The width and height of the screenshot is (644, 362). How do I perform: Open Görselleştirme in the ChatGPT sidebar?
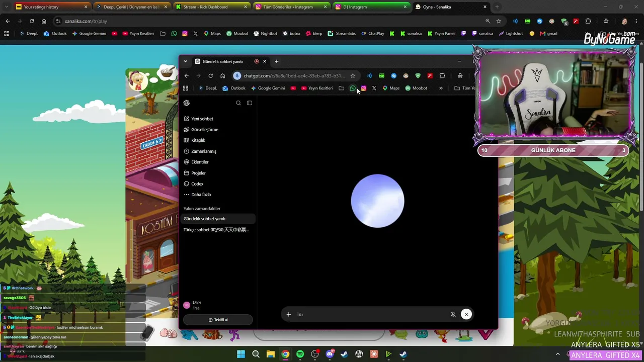pyautogui.click(x=219, y=130)
